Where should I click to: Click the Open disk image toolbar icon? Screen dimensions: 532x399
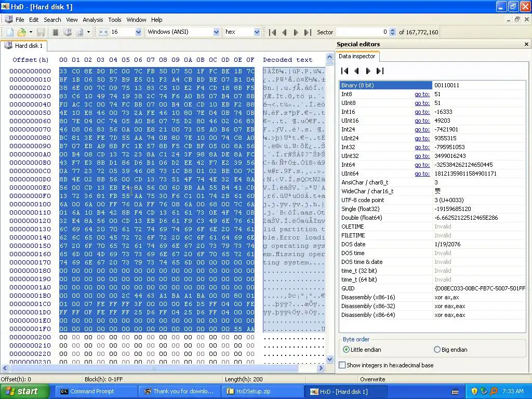pyautogui.click(x=79, y=32)
